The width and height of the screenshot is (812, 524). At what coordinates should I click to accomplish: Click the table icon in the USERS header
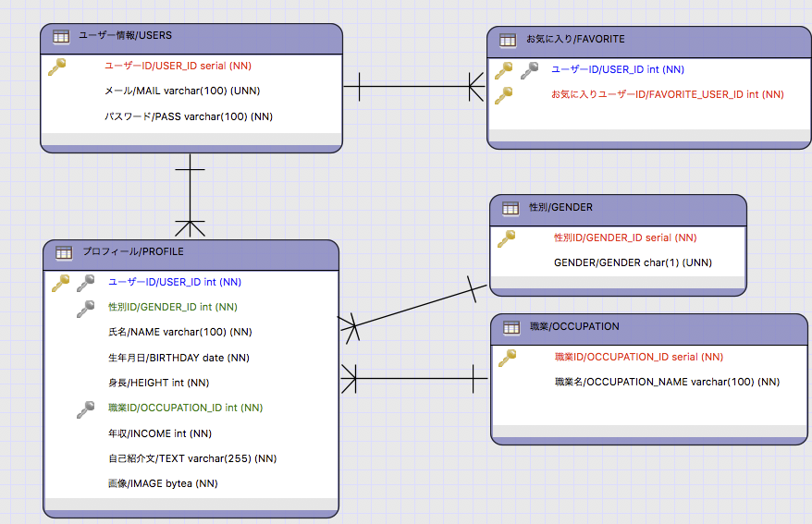(x=61, y=37)
